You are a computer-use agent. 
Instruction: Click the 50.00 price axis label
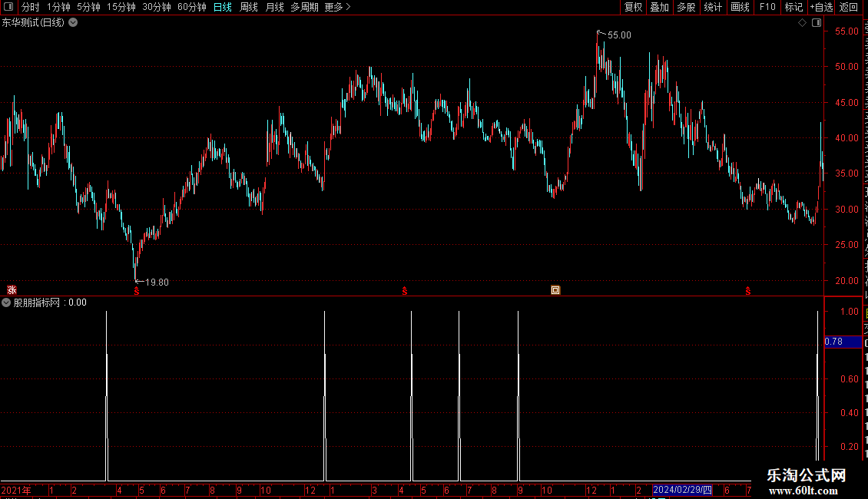[847, 67]
